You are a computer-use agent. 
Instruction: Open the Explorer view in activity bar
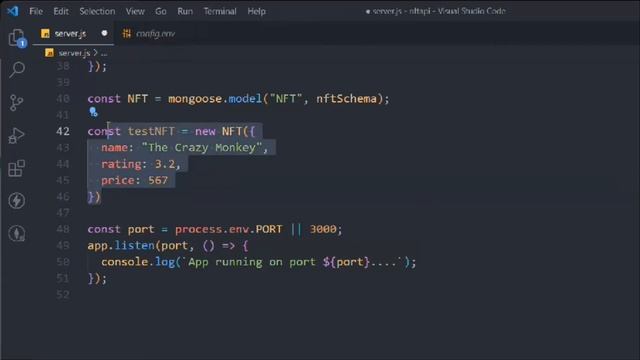tap(17, 38)
